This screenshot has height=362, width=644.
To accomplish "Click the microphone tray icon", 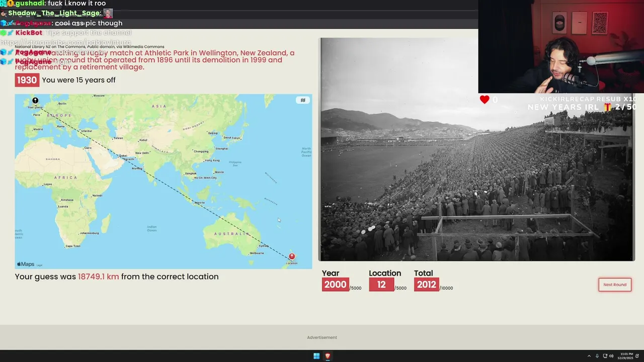I will point(597,356).
